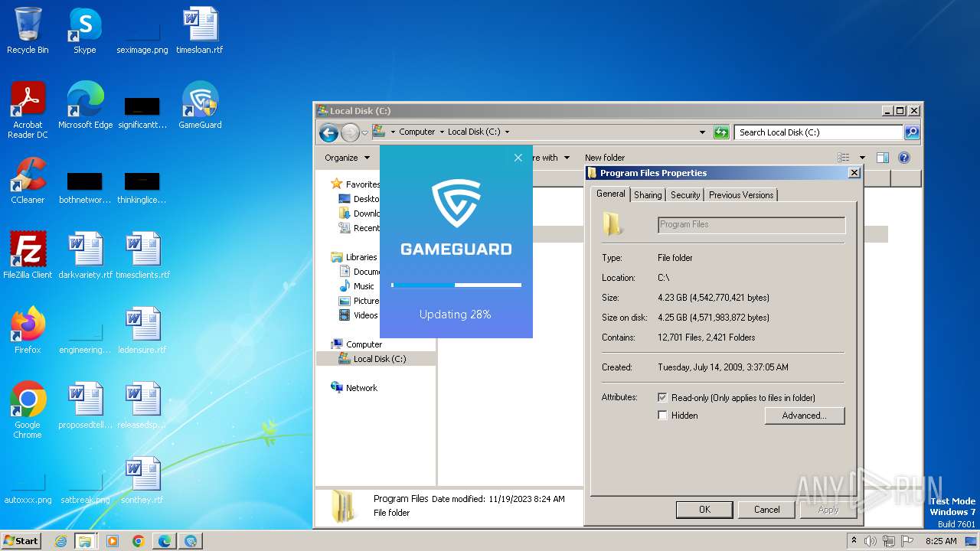Click OK in Program Files Properties
Image resolution: width=980 pixels, height=551 pixels.
click(x=704, y=510)
